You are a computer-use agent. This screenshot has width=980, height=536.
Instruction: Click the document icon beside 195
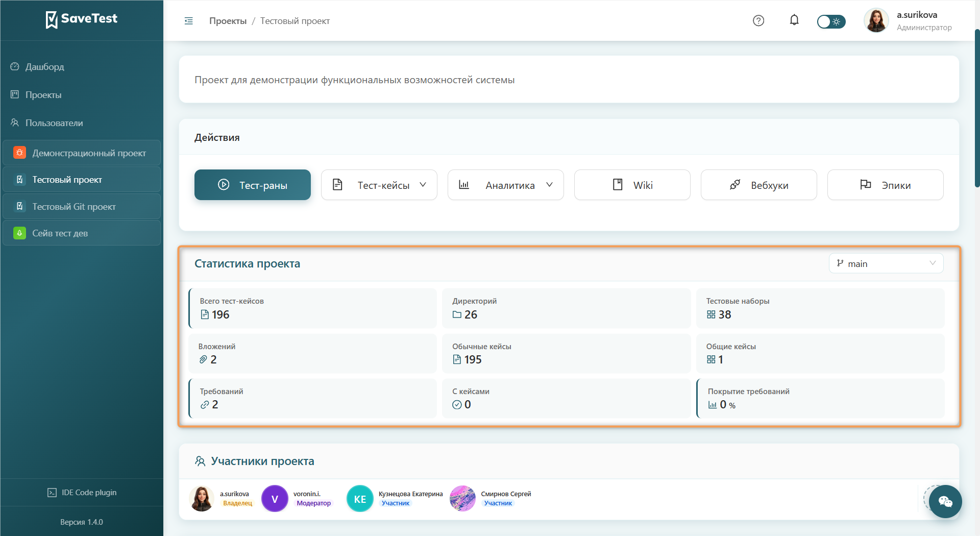[x=457, y=359]
